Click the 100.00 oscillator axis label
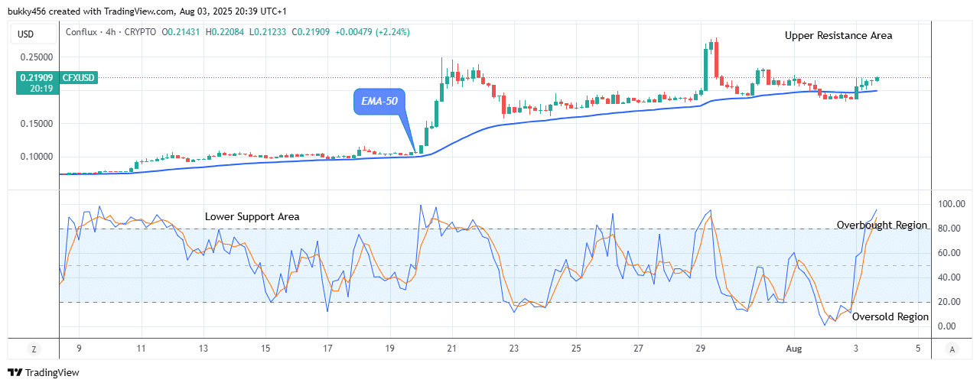This screenshot has width=980, height=386. [952, 204]
